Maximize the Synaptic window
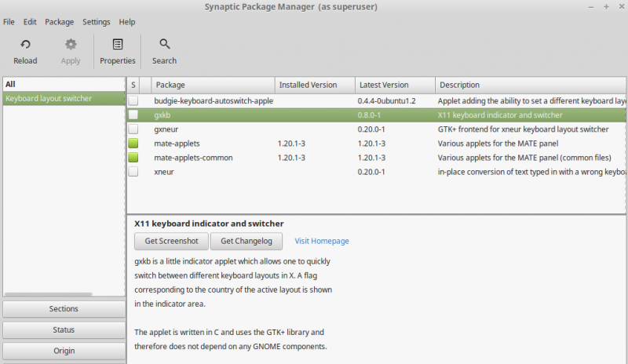The width and height of the screenshot is (628, 364). pyautogui.click(x=606, y=7)
